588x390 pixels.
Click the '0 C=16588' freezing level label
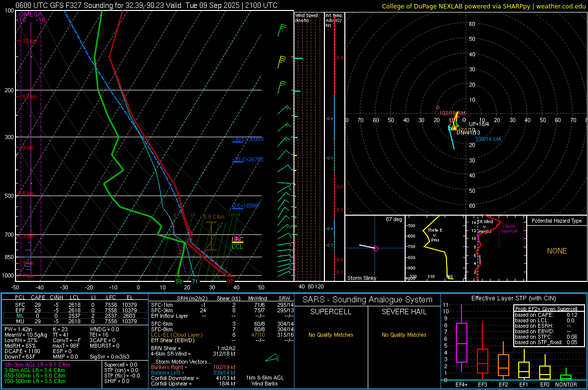[x=245, y=206]
